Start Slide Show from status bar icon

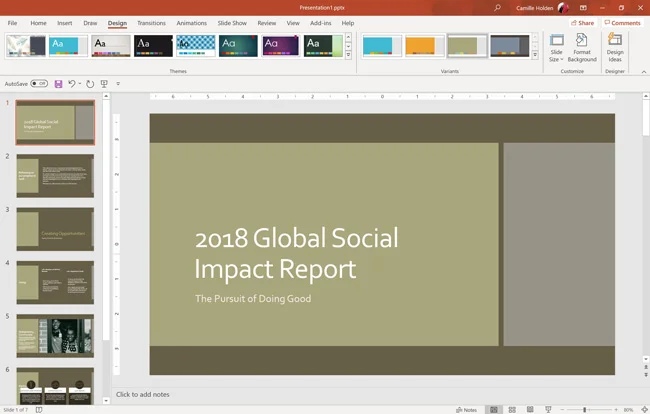click(x=548, y=410)
